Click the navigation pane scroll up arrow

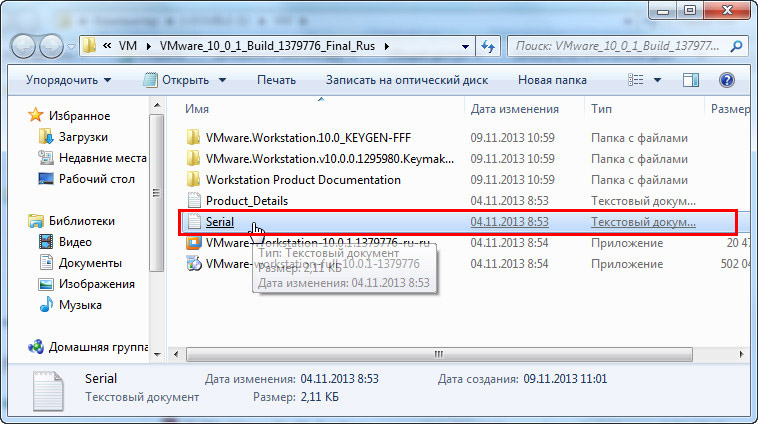pyautogui.click(x=157, y=105)
